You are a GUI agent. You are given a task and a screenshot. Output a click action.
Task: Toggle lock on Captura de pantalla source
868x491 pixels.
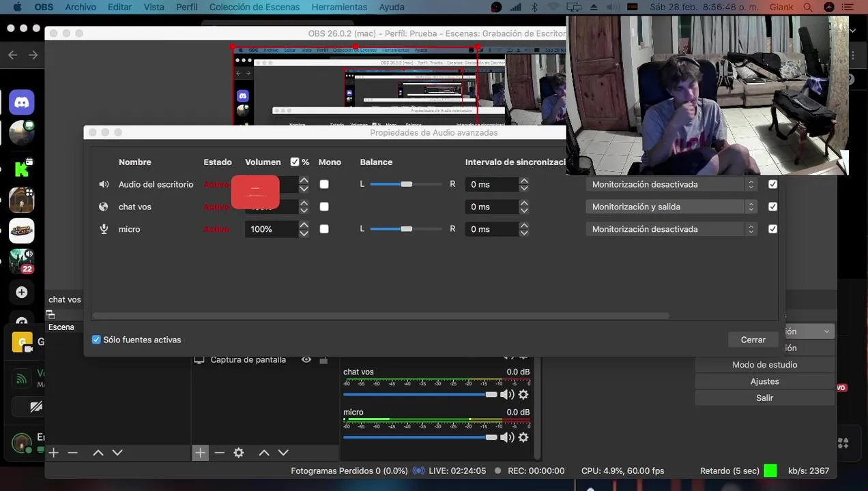(x=323, y=359)
